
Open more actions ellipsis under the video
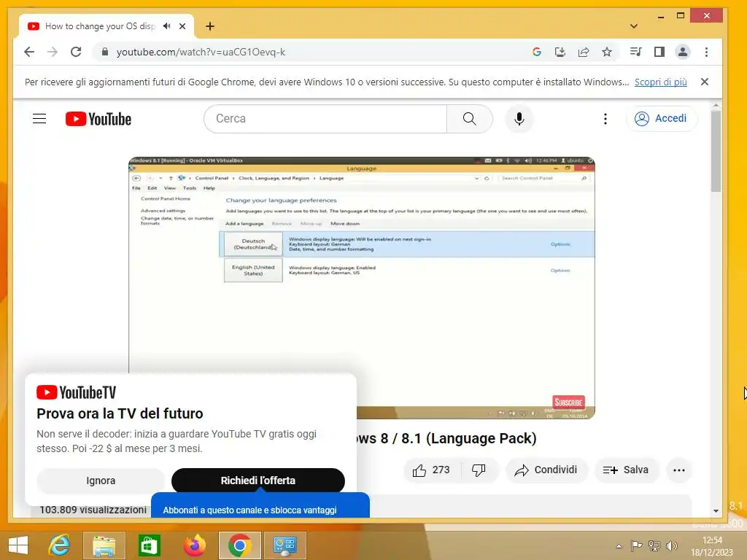[679, 470]
